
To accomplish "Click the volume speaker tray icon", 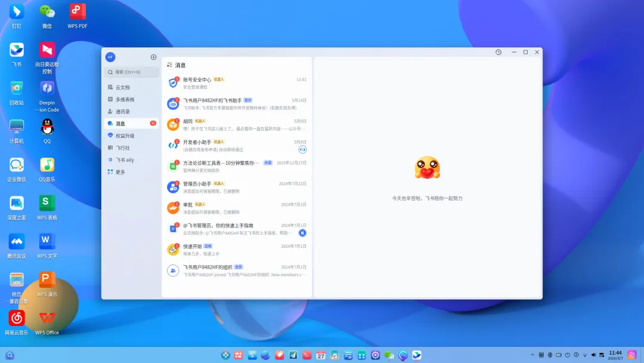I will tap(593, 355).
